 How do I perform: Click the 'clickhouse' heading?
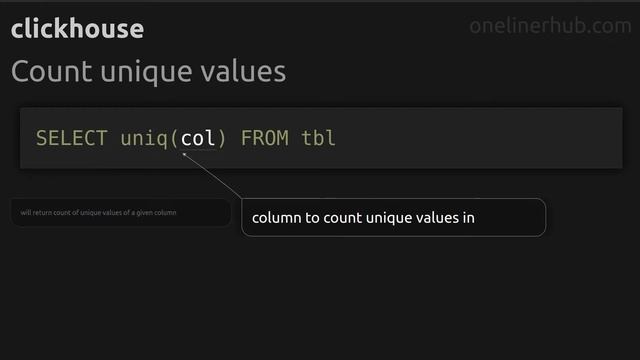click(77, 29)
